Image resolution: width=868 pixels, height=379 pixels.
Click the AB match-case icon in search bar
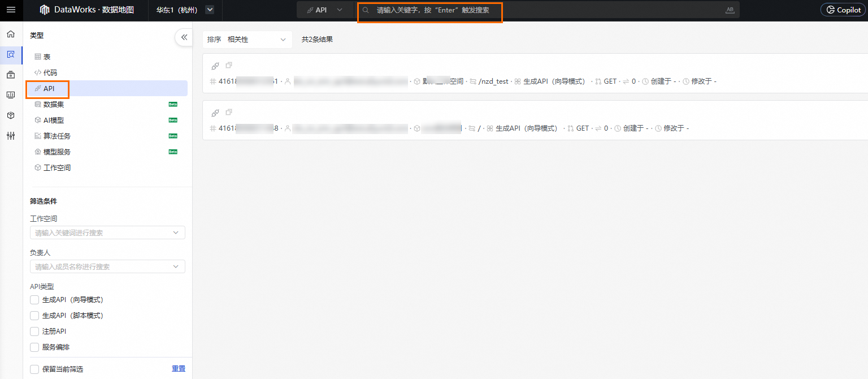(730, 10)
